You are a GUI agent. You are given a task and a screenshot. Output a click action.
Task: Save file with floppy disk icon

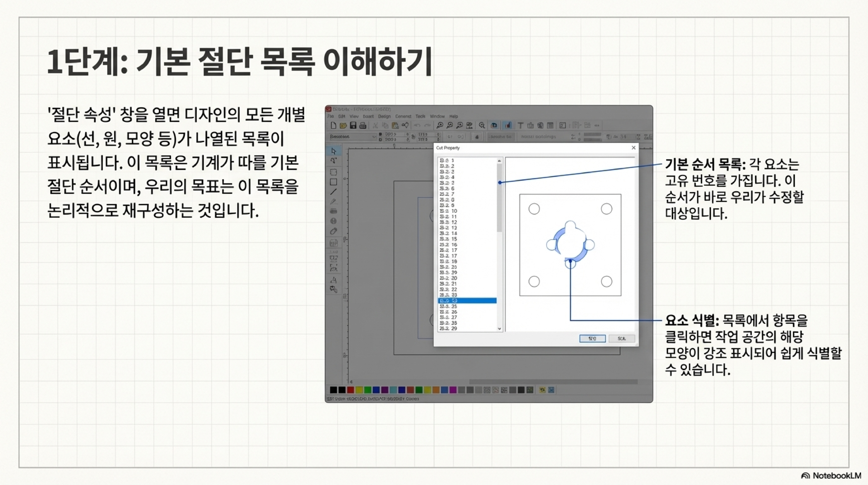[353, 125]
